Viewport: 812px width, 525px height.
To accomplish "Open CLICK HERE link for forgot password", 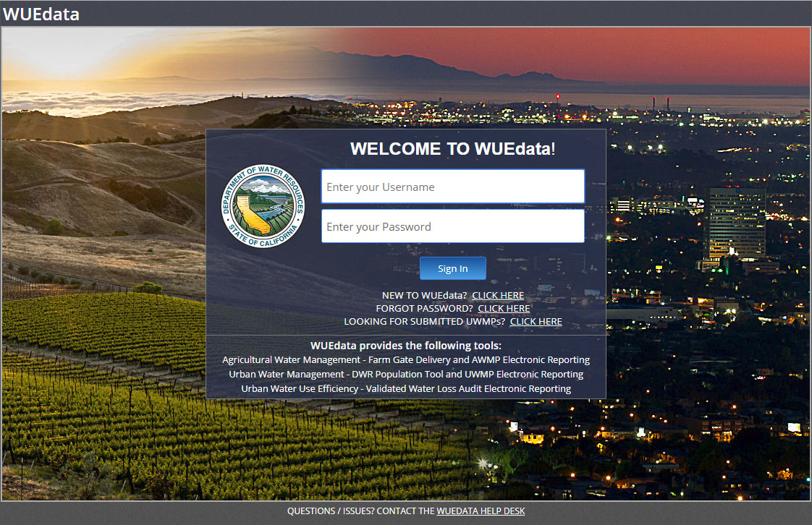I will coord(504,308).
